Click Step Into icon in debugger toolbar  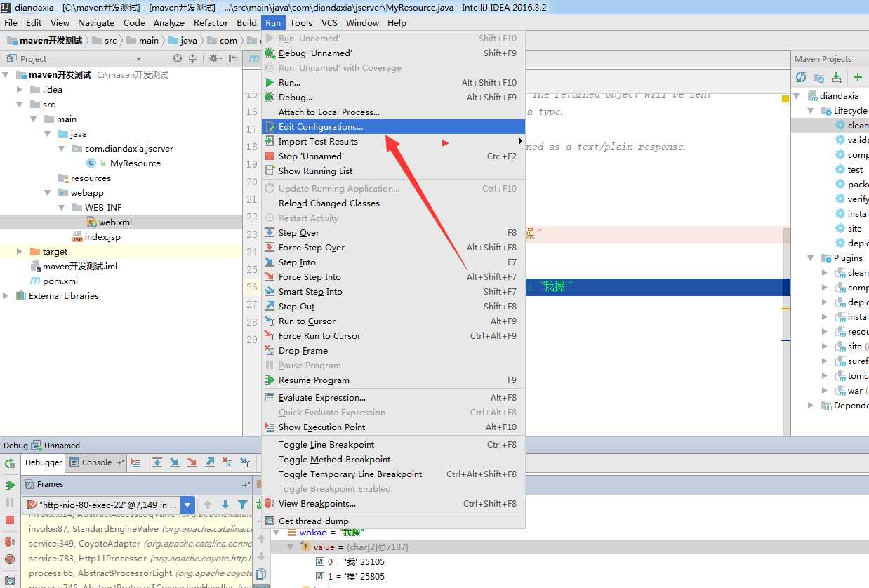click(x=174, y=463)
